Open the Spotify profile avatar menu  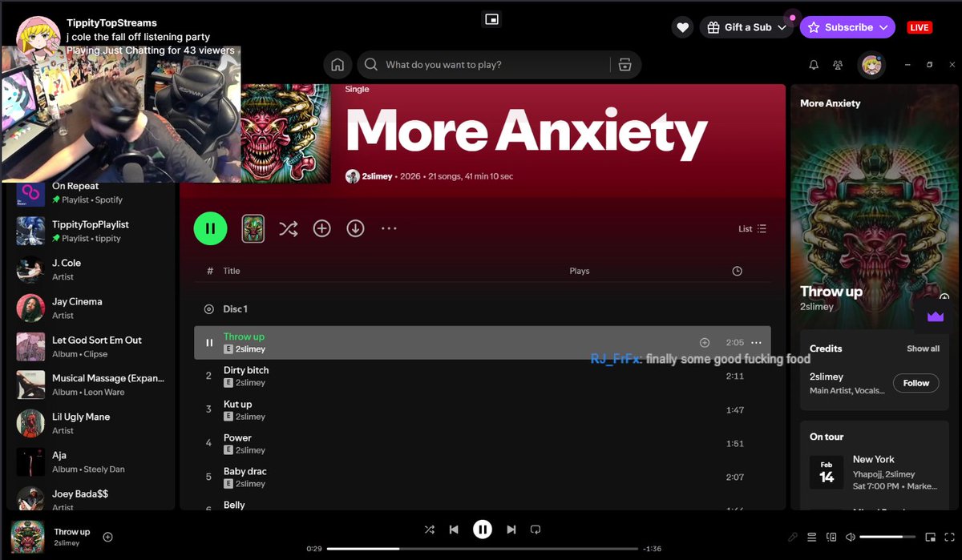[871, 65]
